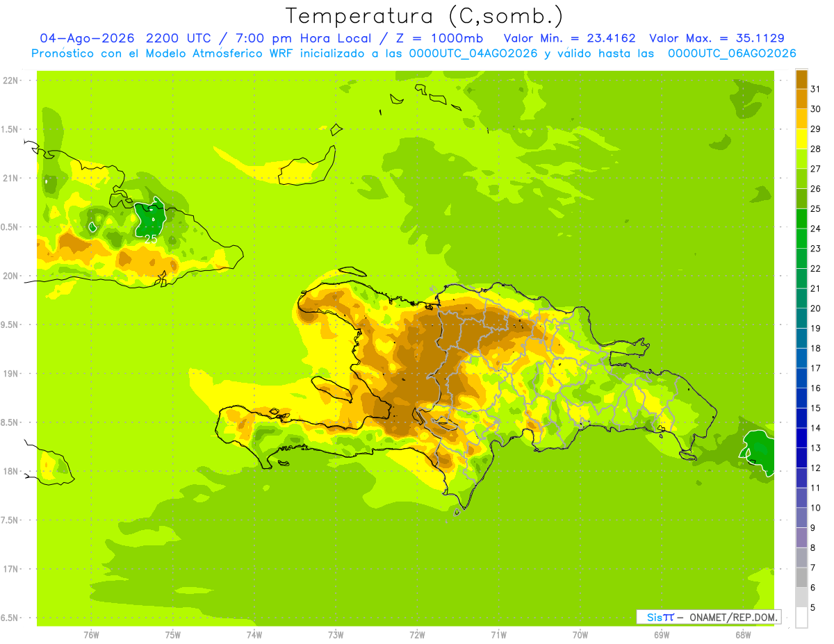The height and width of the screenshot is (644, 834).
Task: Pick the green legend swatch between 24 and 25
Action: tap(801, 218)
